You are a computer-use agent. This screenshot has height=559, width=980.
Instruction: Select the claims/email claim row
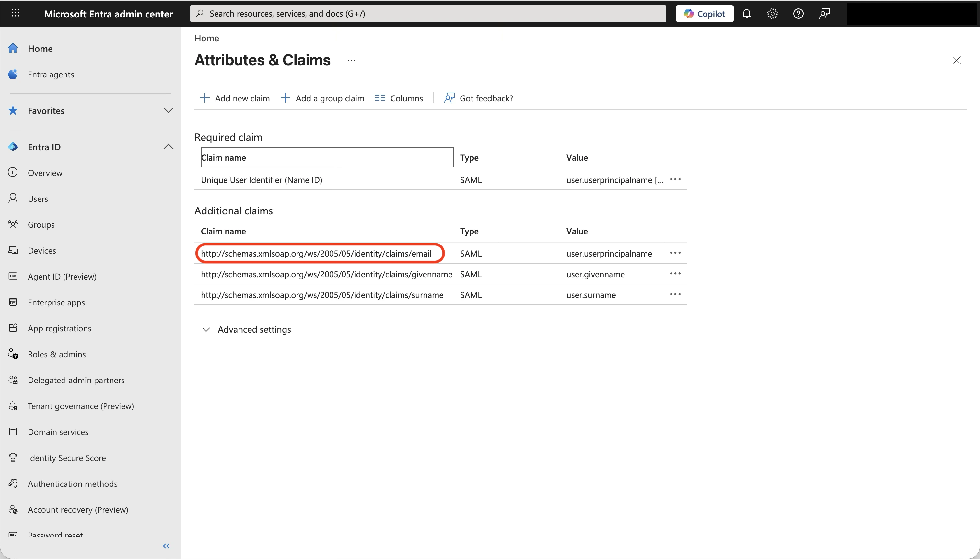(316, 253)
